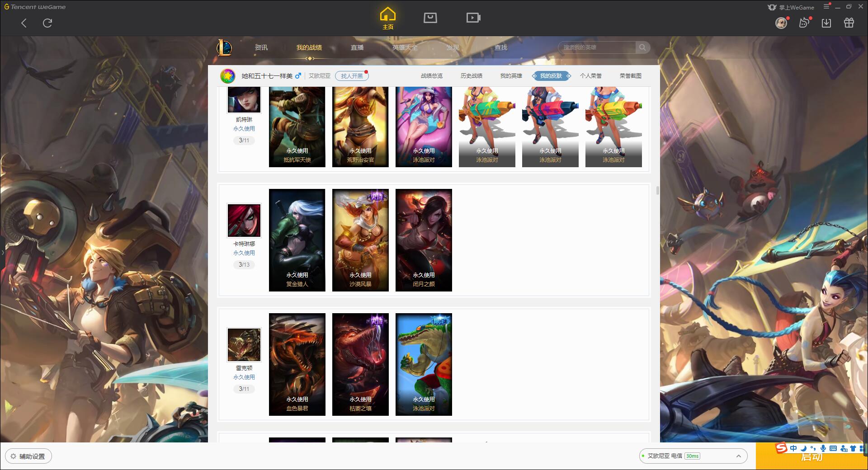868x470 pixels.
Task: Select 我的皮肤 sub-tab
Action: [x=551, y=76]
